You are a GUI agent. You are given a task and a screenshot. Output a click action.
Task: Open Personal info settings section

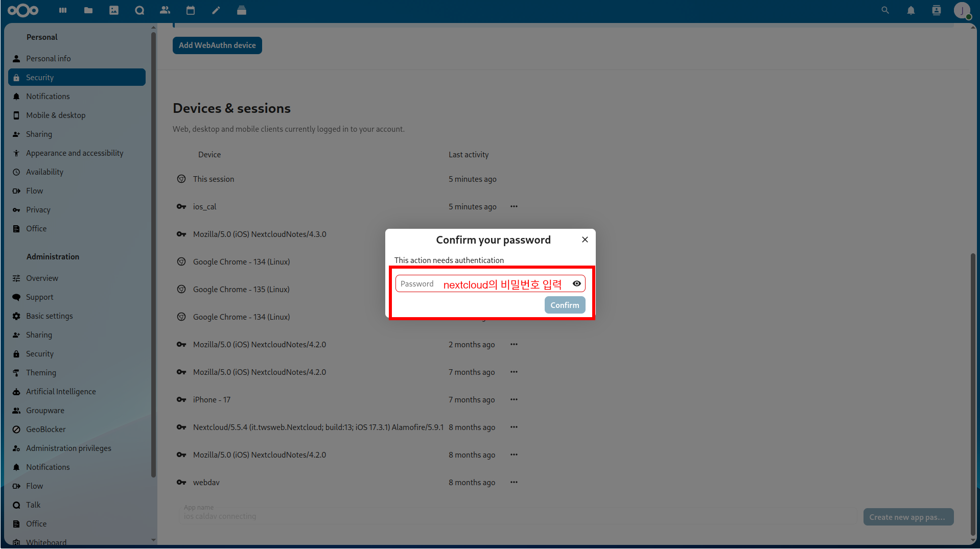click(49, 59)
